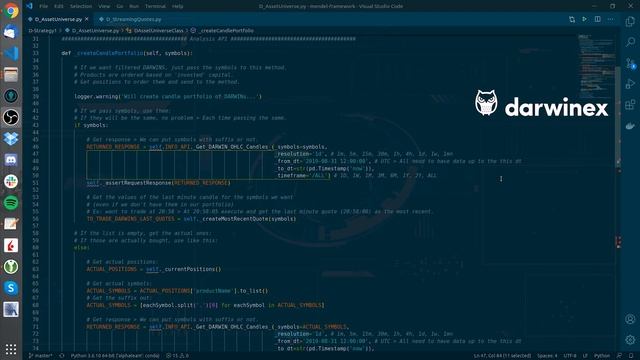
Task: Open the Run and Debug view
Action: point(630,84)
